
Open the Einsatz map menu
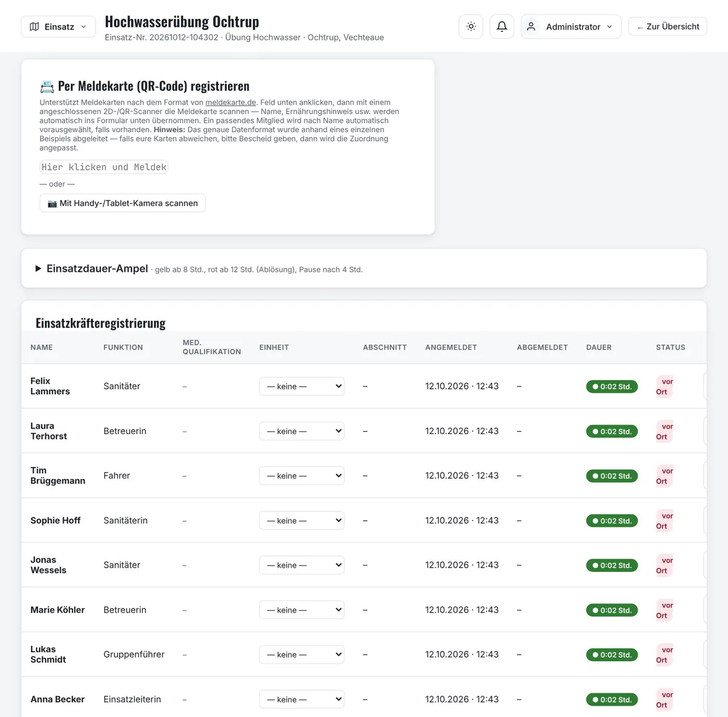(58, 27)
